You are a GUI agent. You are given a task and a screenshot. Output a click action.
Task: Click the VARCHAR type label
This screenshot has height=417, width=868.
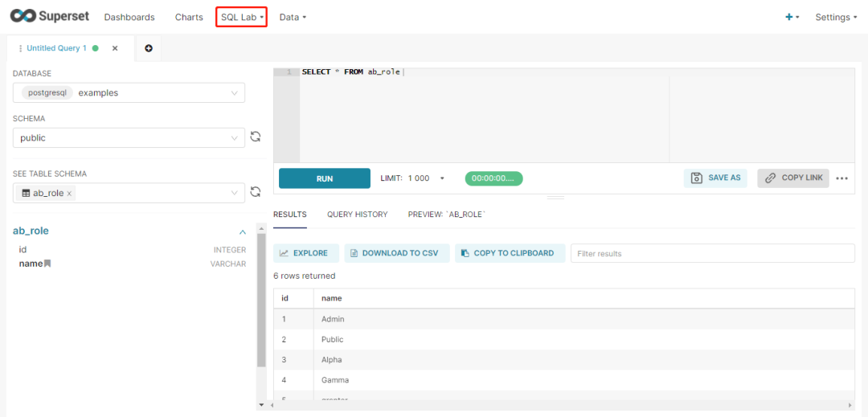pyautogui.click(x=228, y=264)
